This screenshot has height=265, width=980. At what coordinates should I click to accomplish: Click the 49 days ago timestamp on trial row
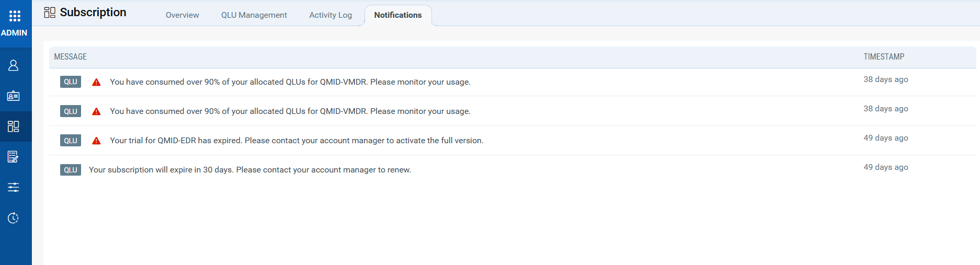[x=885, y=138]
